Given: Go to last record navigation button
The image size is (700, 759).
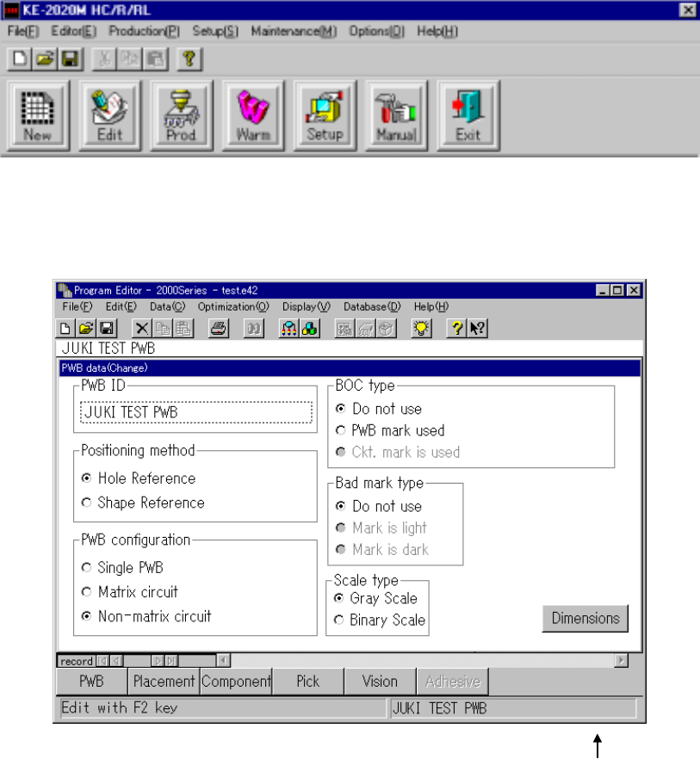Looking at the screenshot, I should pyautogui.click(x=172, y=661).
